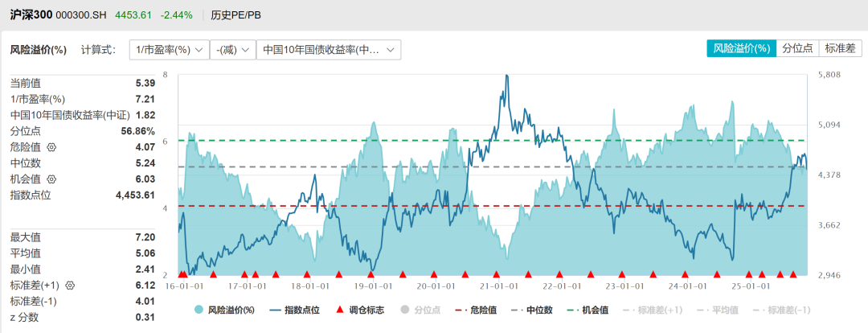This screenshot has height=333, width=868.
Task: Enable 标准差(+1) series in legend
Action: pos(649,310)
